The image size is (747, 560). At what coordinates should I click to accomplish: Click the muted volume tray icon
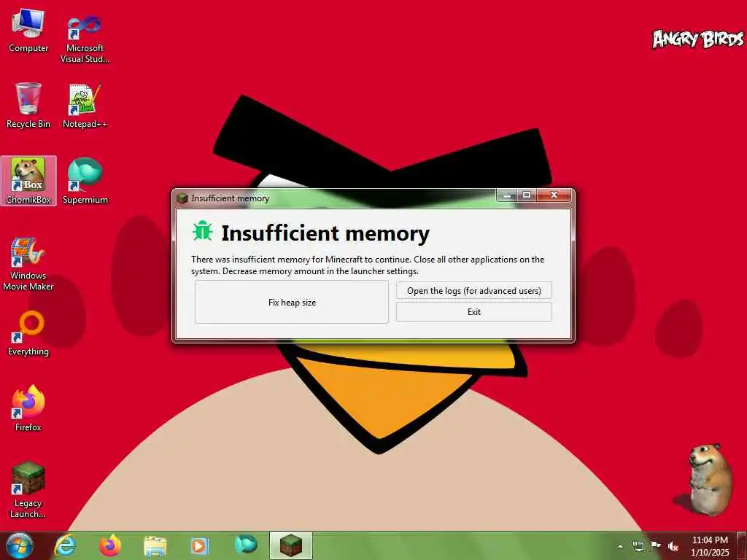click(x=673, y=547)
